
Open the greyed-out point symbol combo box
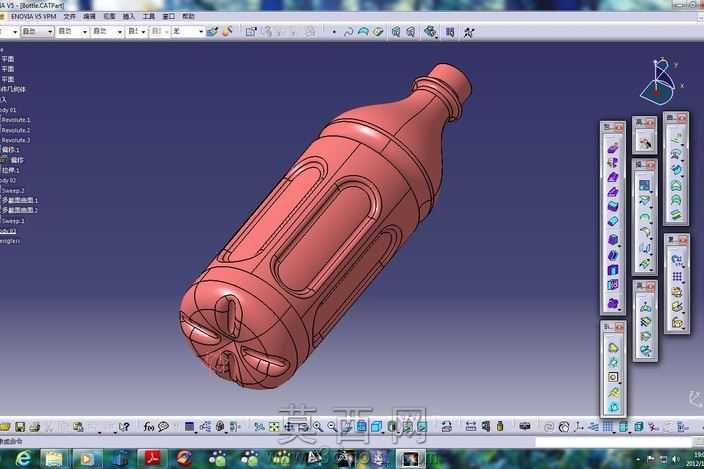click(x=160, y=31)
